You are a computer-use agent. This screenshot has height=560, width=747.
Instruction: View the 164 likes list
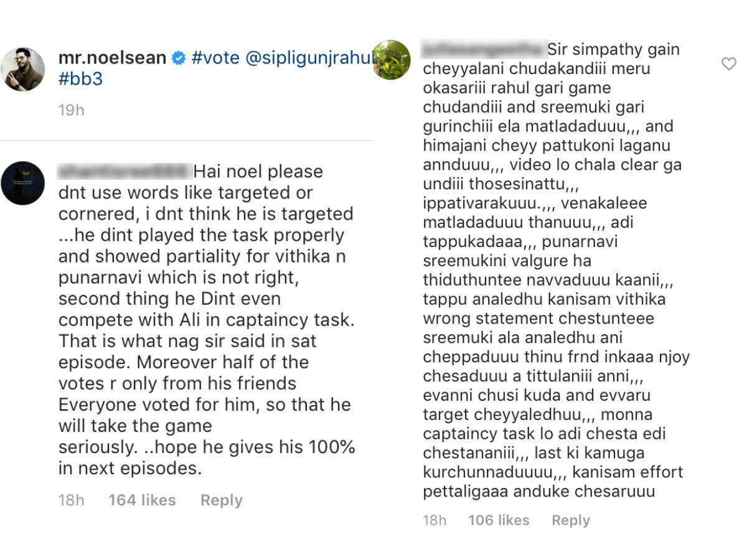coord(142,500)
